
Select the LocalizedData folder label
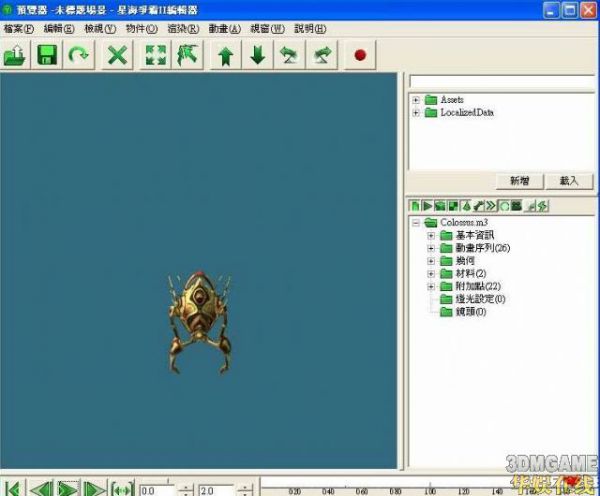click(467, 113)
